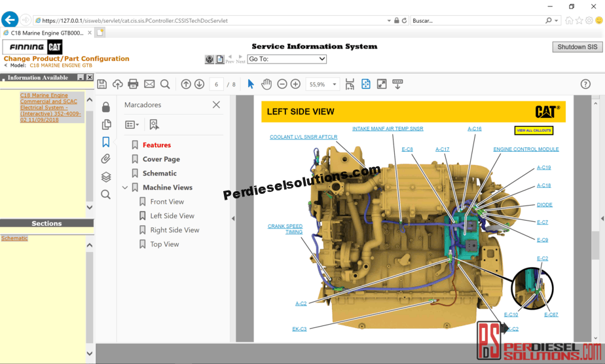Open the Schematic bookmark
The width and height of the screenshot is (605, 364).
coord(160,173)
